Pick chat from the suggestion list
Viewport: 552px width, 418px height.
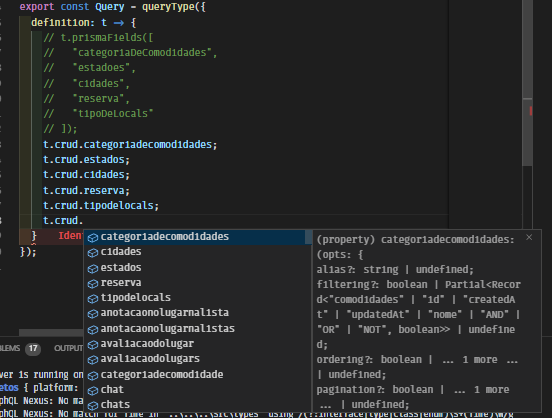pyautogui.click(x=197, y=390)
